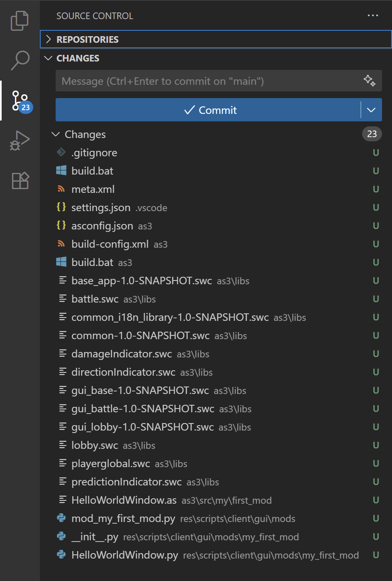Click the Source Control icon with badge 23
392x581 pixels.
click(20, 100)
